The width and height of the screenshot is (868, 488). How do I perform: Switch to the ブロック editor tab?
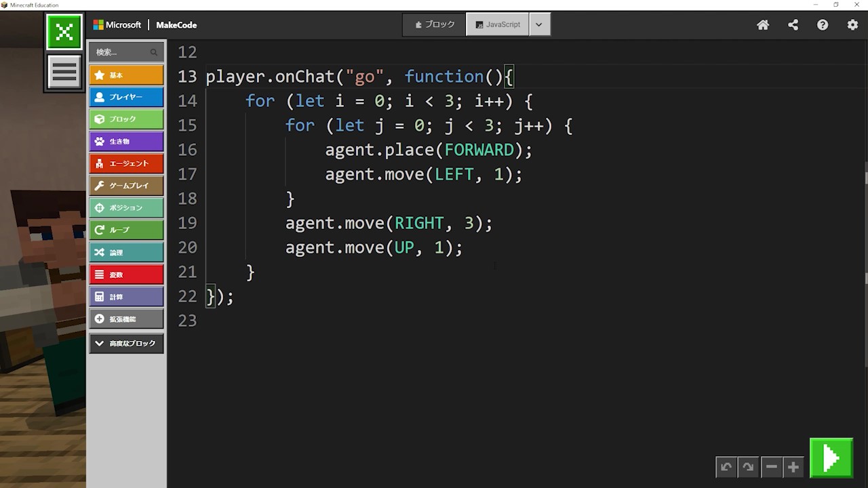tap(435, 24)
